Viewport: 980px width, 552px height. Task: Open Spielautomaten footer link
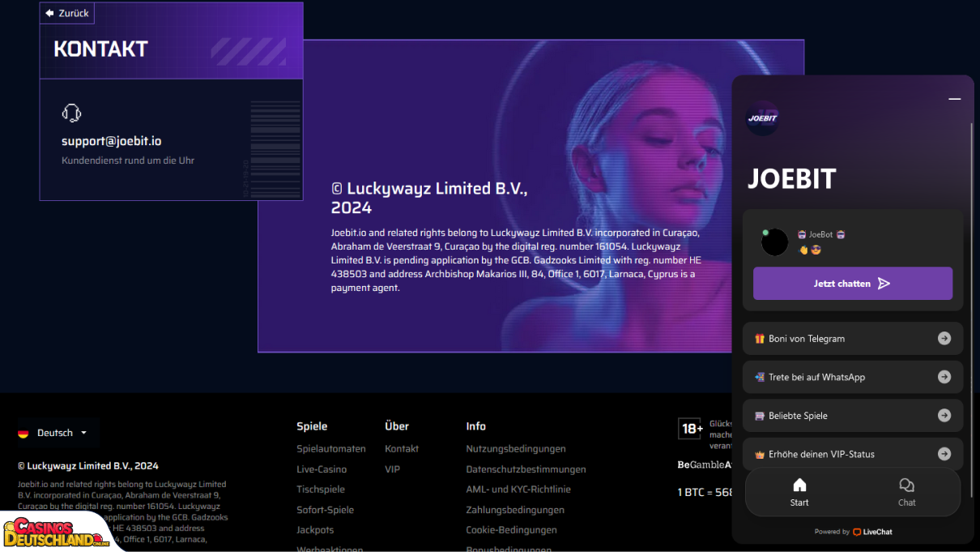tap(331, 448)
